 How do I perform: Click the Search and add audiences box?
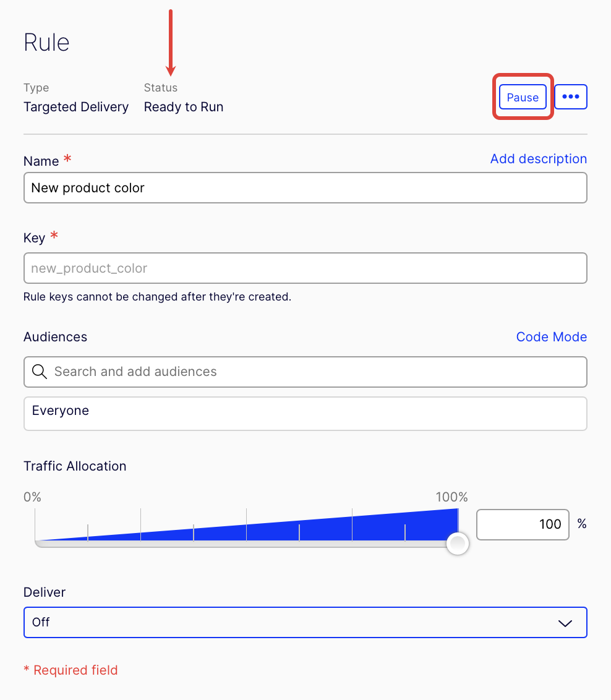(x=305, y=372)
